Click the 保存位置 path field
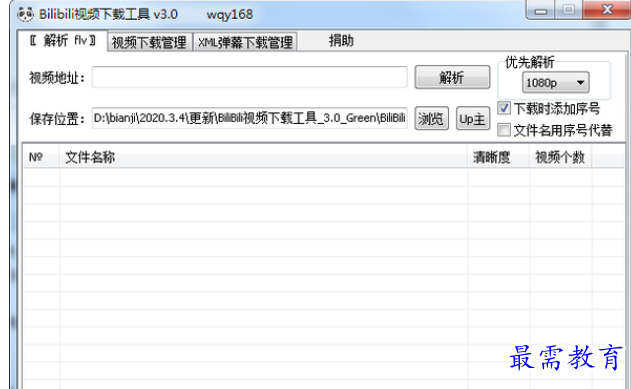The height and width of the screenshot is (389, 631). coord(250,118)
